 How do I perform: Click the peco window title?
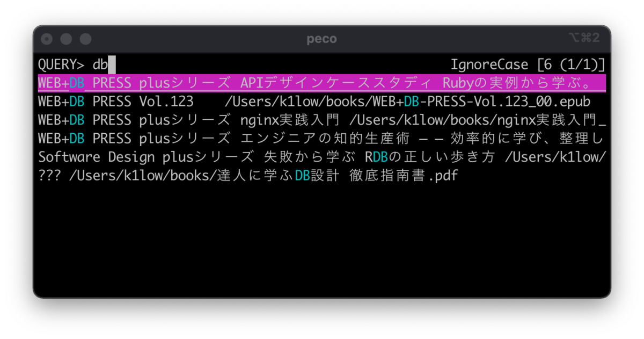tap(321, 39)
